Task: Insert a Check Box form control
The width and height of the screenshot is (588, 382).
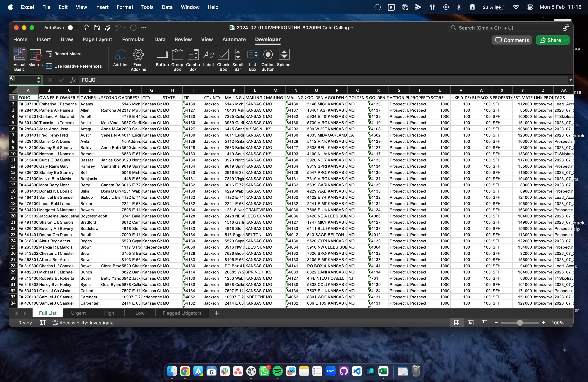Action: [223, 60]
